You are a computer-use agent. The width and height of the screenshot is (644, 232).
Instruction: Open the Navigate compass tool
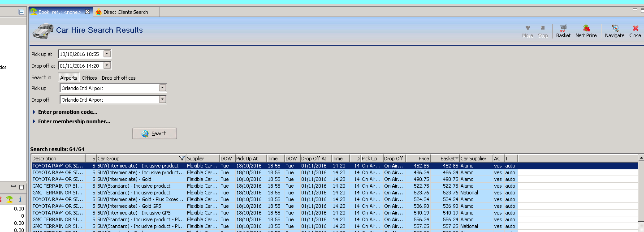(x=614, y=31)
